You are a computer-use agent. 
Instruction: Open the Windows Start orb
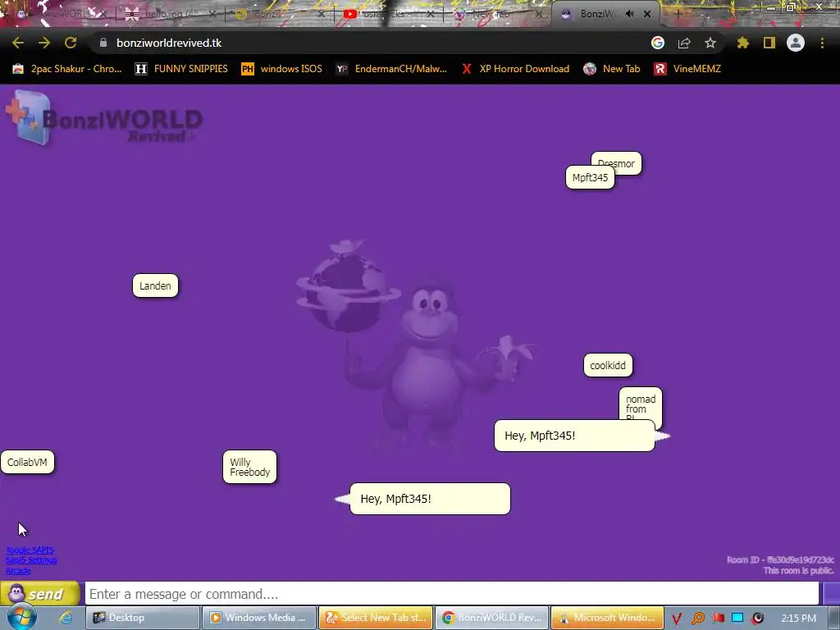(21, 617)
